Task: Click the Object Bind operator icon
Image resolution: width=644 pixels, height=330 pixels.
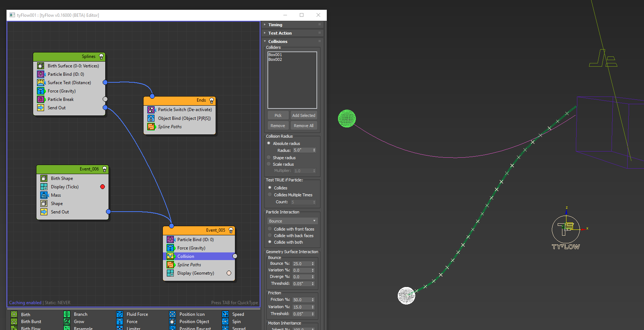Action: 151,118
